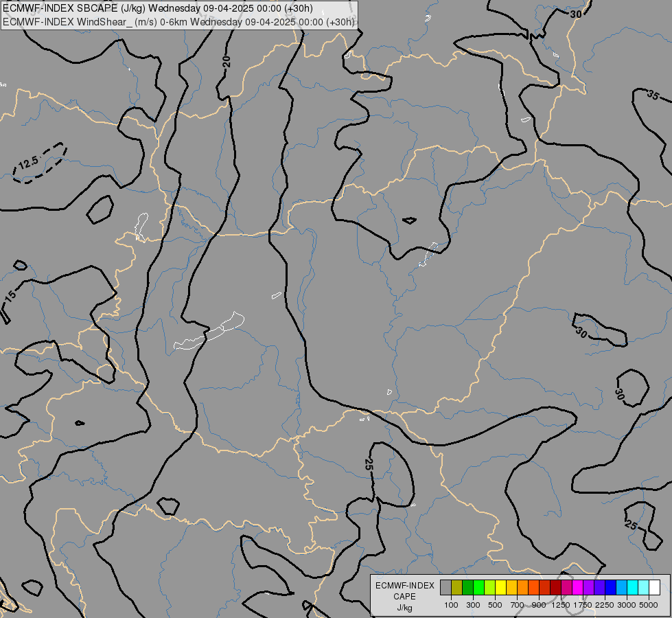Select the legend value 900
Screen dimensions: 672x618
[x=539, y=605]
